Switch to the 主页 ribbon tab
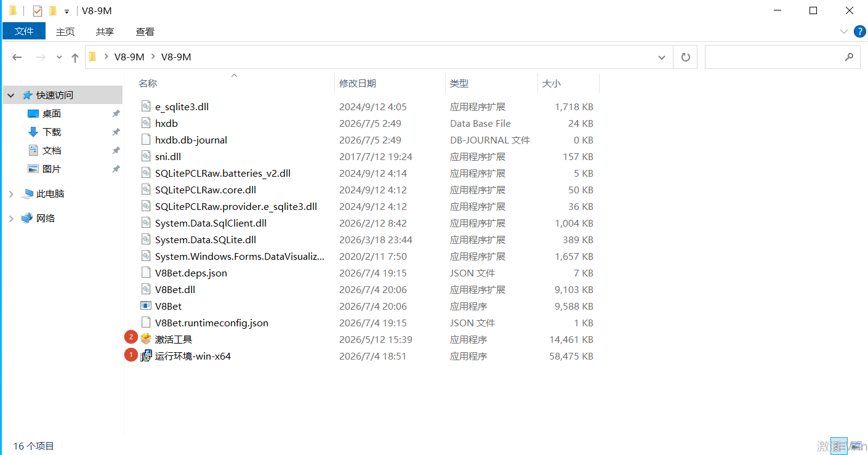Screen dimensions: 868x455 [65, 31]
